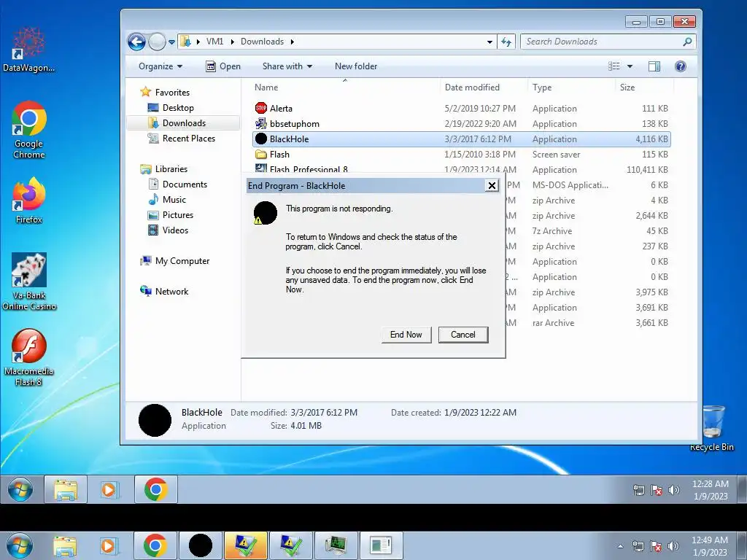Image resolution: width=747 pixels, height=560 pixels.
Task: Change view with the views icon
Action: (x=614, y=66)
